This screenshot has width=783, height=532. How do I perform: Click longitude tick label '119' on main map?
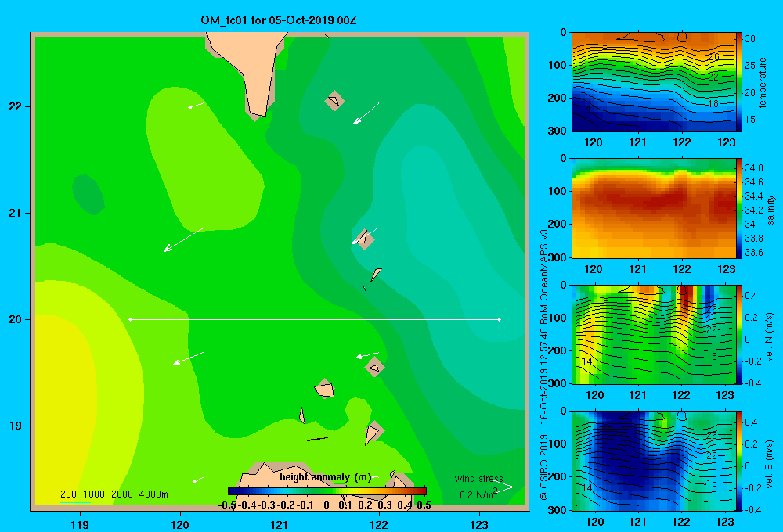pos(80,524)
